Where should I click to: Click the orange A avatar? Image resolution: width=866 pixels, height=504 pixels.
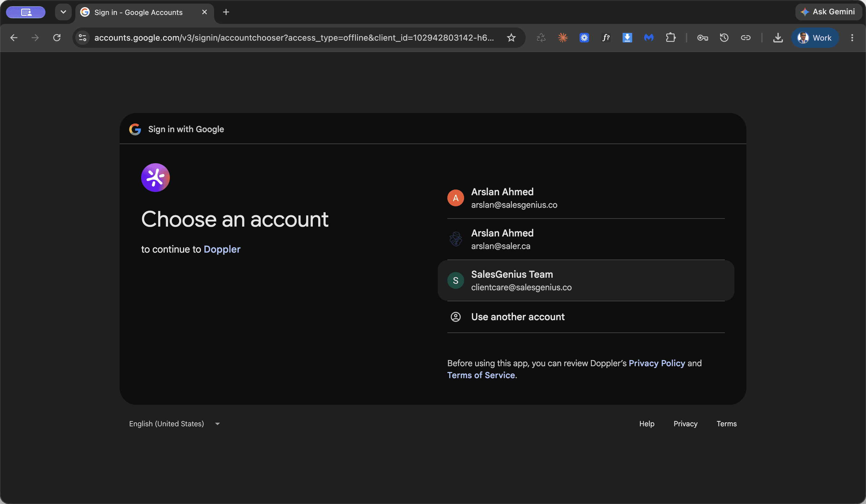456,198
